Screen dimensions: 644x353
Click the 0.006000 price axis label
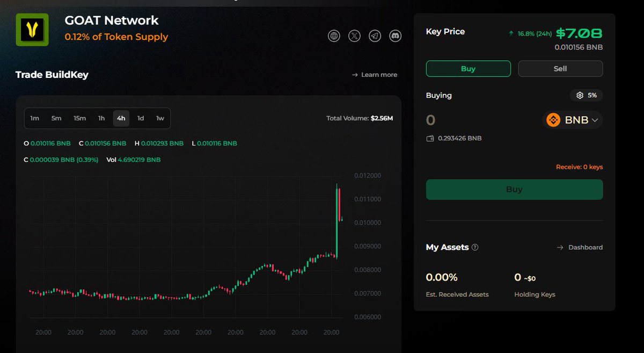click(x=368, y=317)
